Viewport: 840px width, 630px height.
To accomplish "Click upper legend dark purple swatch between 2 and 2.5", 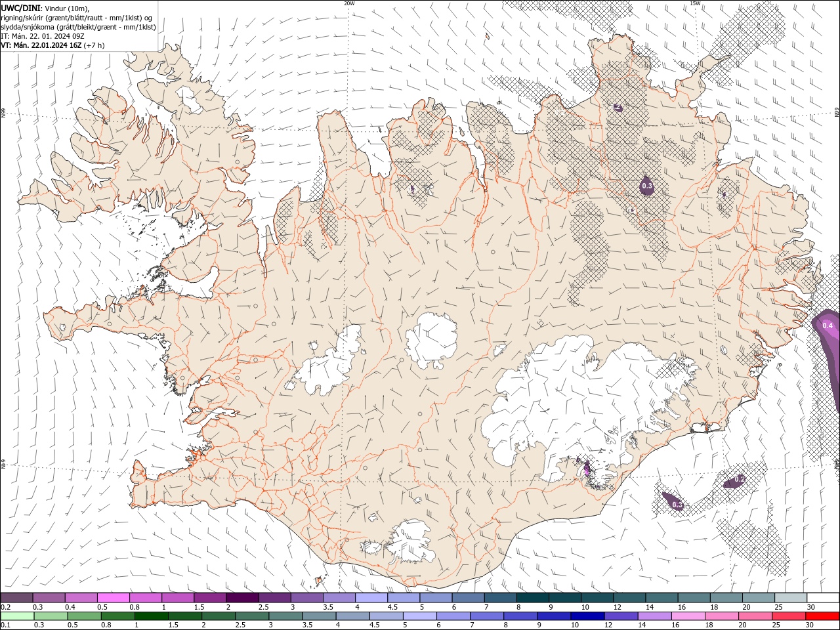I will coord(242,598).
